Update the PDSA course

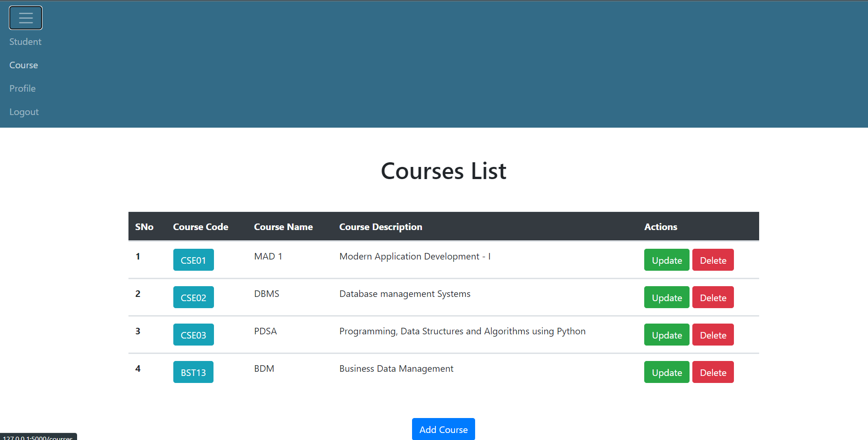point(666,335)
